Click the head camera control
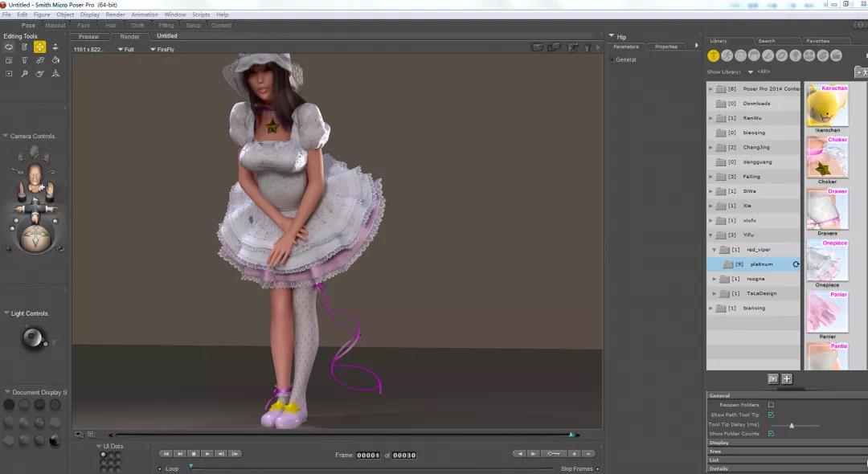 (x=35, y=175)
